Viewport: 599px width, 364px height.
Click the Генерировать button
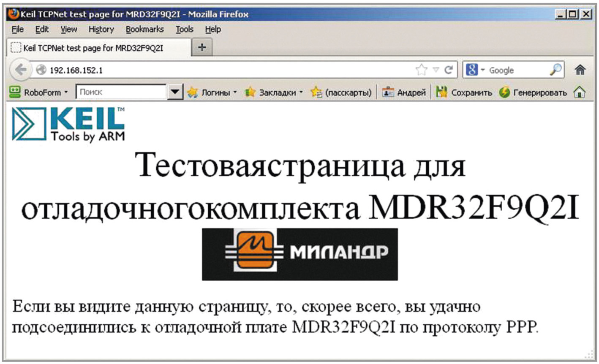coord(533,92)
